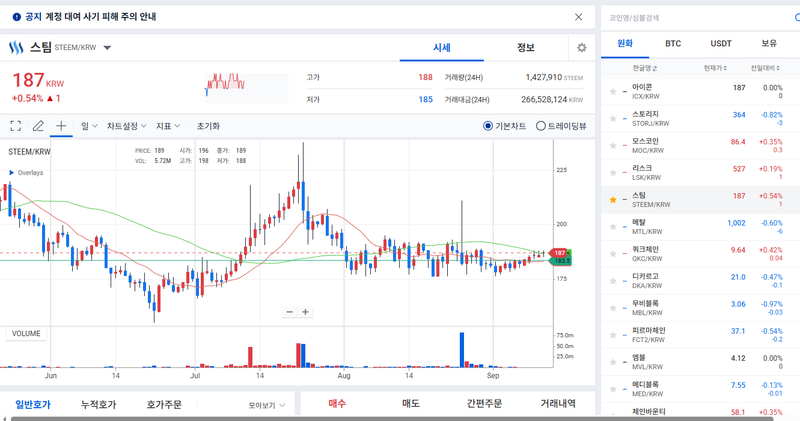The width and height of the screenshot is (800, 421).
Task: Select the crosshair plus tool
Action: [x=61, y=126]
